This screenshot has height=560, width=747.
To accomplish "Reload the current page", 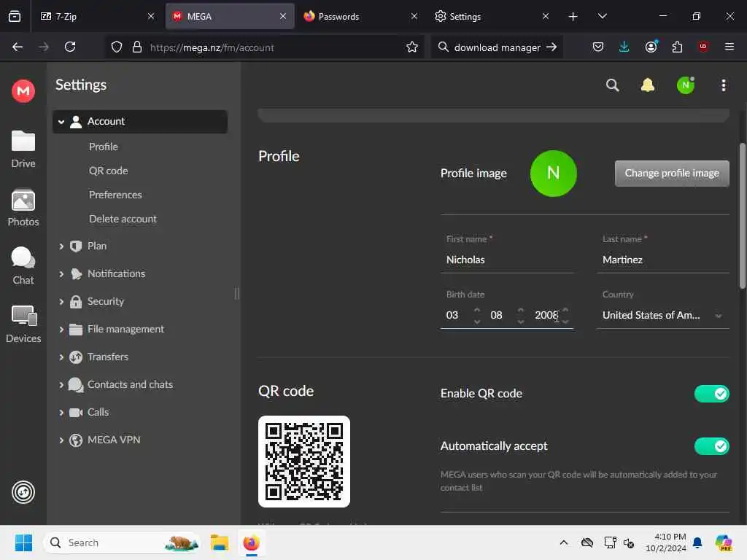I will click(70, 47).
